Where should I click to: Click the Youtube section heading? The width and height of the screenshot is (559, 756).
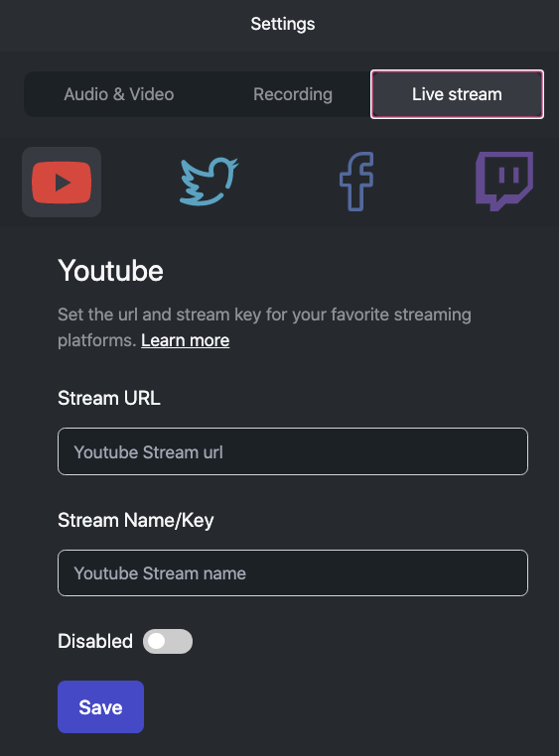pos(110,271)
